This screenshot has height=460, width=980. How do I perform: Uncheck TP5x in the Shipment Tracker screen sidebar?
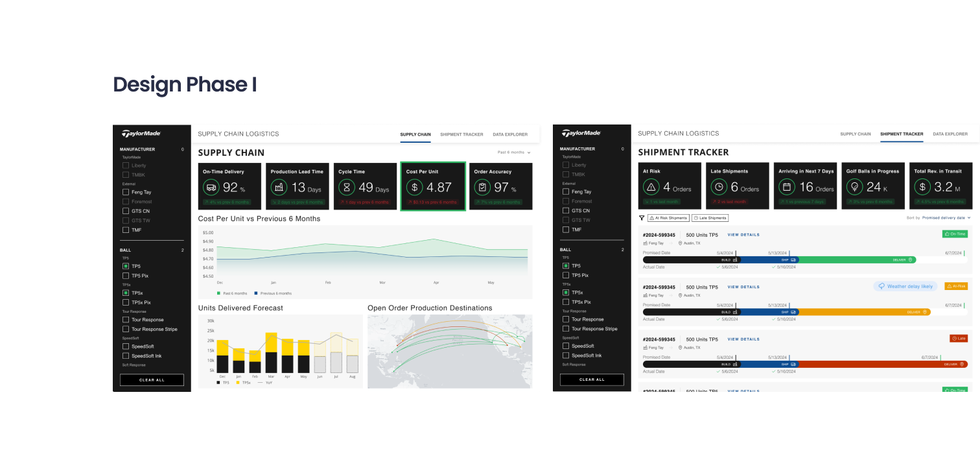point(566,293)
